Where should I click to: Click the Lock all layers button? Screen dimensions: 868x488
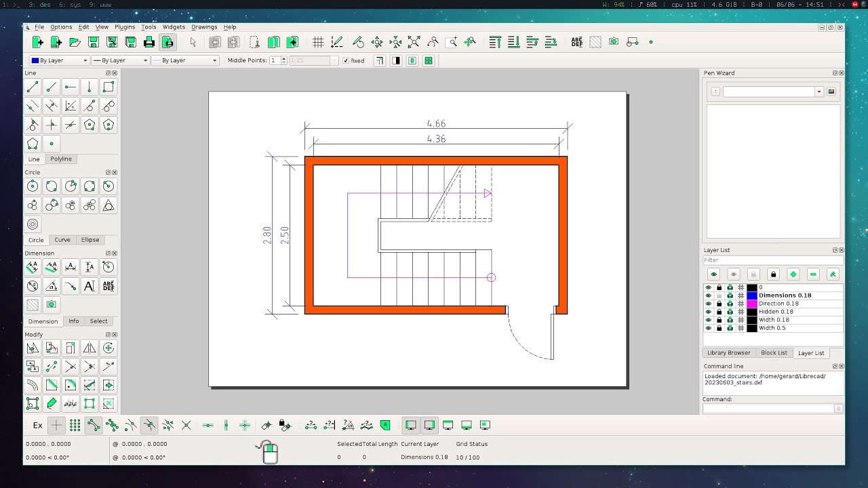(773, 274)
